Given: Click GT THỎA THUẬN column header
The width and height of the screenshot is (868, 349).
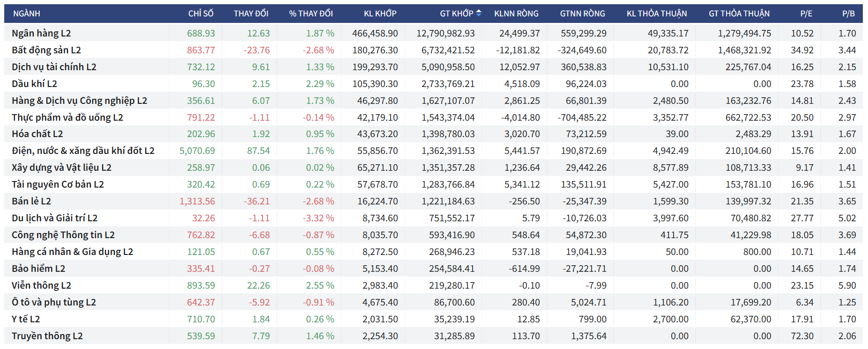Looking at the screenshot, I should tap(739, 14).
